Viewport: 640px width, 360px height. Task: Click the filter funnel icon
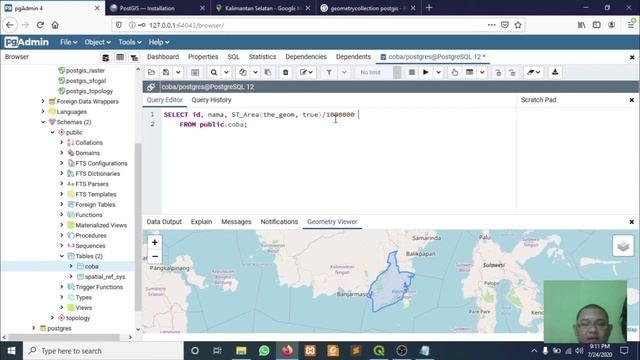pyautogui.click(x=329, y=72)
